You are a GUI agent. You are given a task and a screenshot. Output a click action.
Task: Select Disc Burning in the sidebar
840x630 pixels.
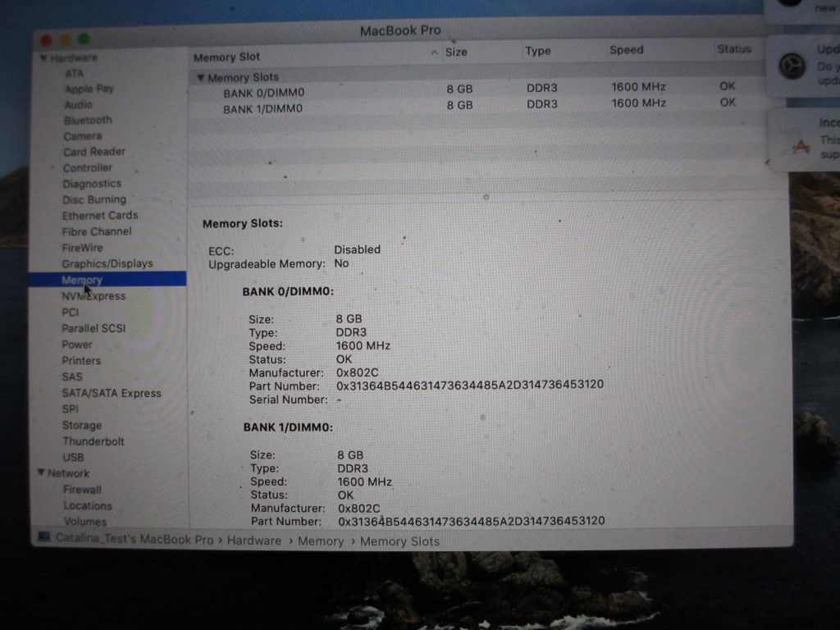click(x=94, y=199)
